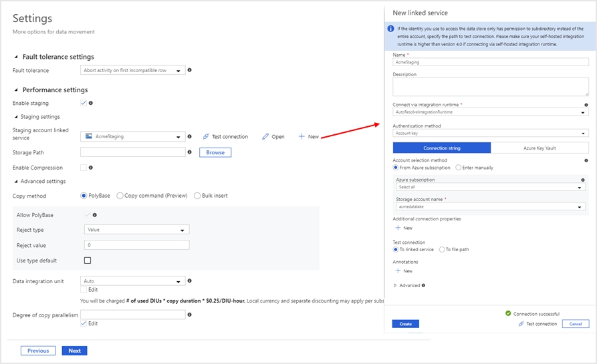
Task: Click info icon next to Enable staging
Action: 91,103
